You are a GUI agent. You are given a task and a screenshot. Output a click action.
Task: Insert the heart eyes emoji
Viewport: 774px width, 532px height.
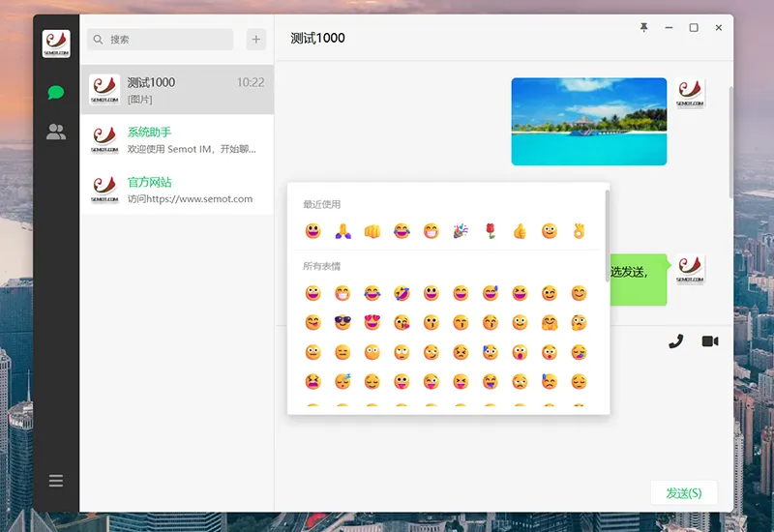pyautogui.click(x=372, y=322)
